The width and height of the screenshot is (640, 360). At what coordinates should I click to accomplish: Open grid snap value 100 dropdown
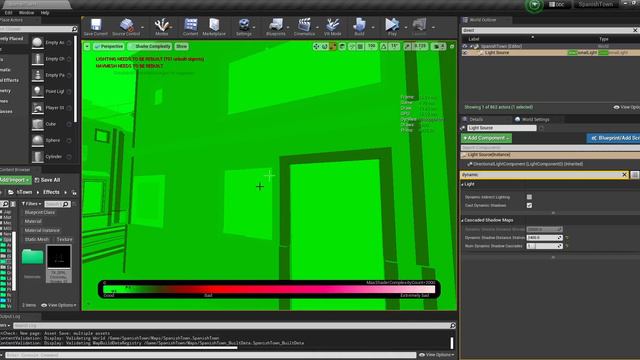371,47
